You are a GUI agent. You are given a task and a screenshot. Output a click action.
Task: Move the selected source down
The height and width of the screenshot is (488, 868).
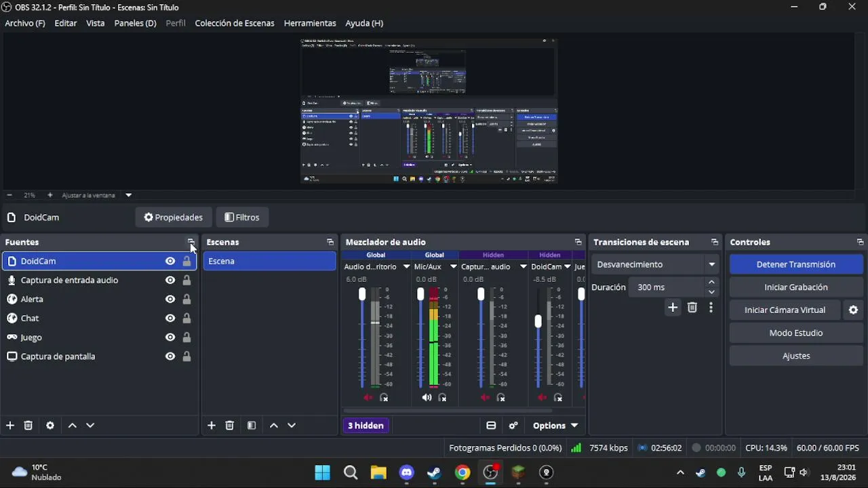[x=90, y=426]
